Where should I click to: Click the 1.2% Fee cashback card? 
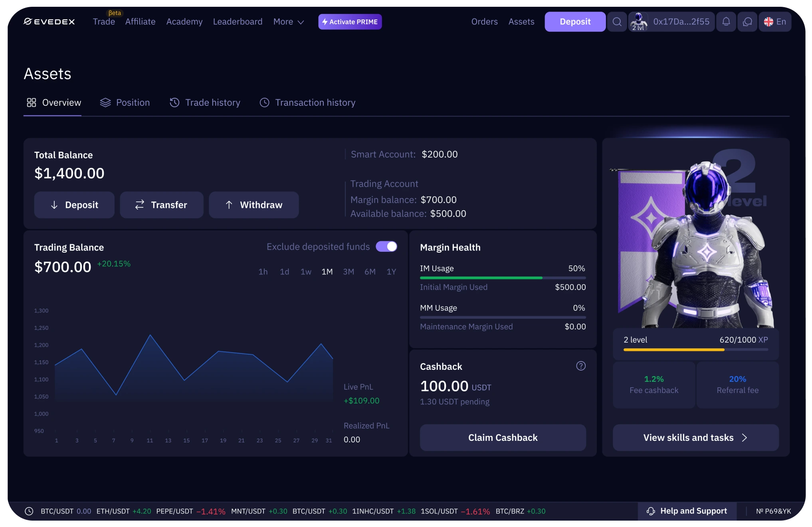tap(654, 385)
